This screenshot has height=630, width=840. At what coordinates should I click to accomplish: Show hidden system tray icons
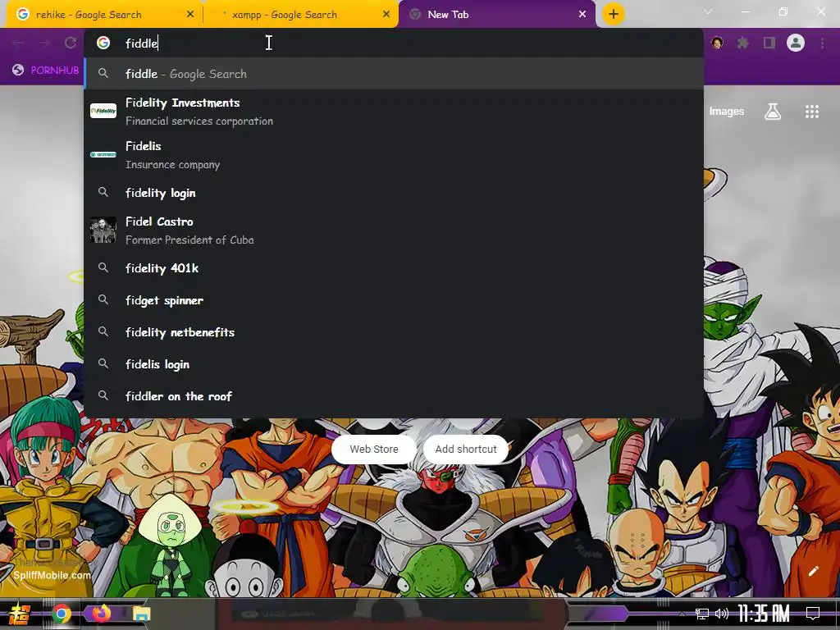pos(682,614)
